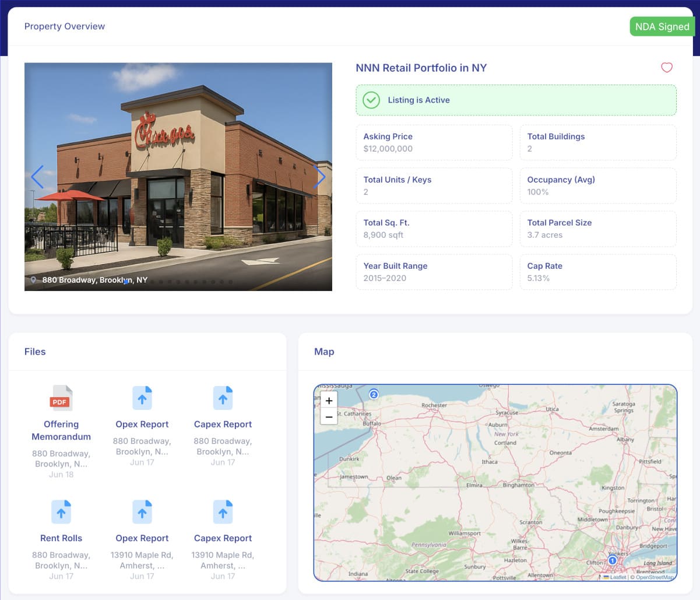Open the Leaflet attribution link
The width and height of the screenshot is (700, 600).
615,577
